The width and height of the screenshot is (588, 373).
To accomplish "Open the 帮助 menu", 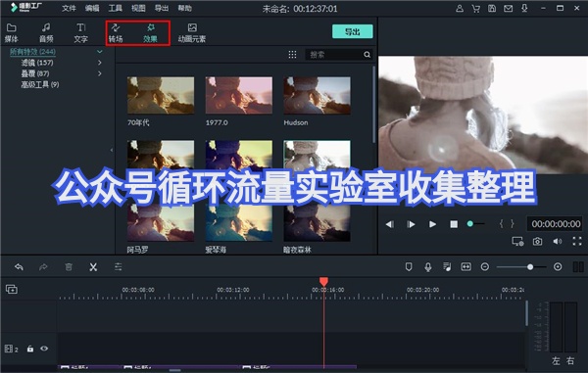I will click(185, 8).
